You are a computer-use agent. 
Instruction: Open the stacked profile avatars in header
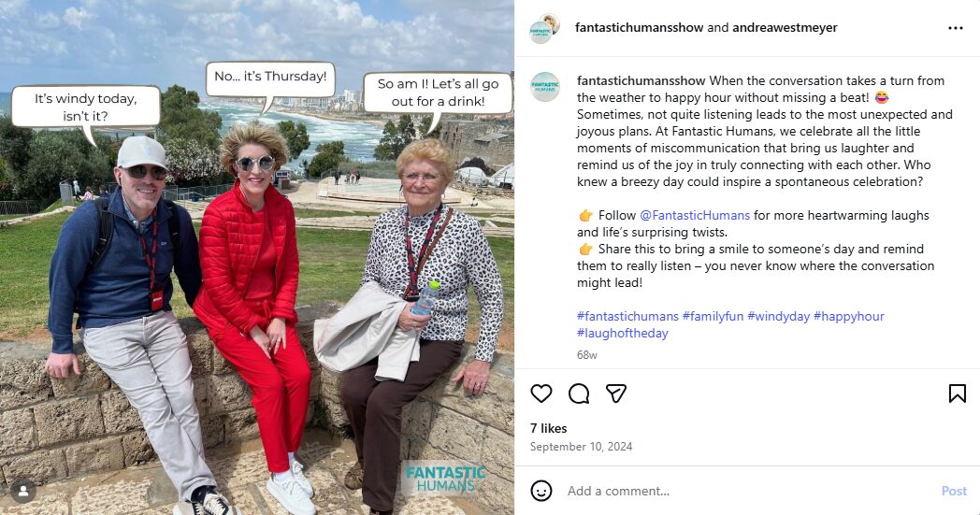tap(543, 28)
